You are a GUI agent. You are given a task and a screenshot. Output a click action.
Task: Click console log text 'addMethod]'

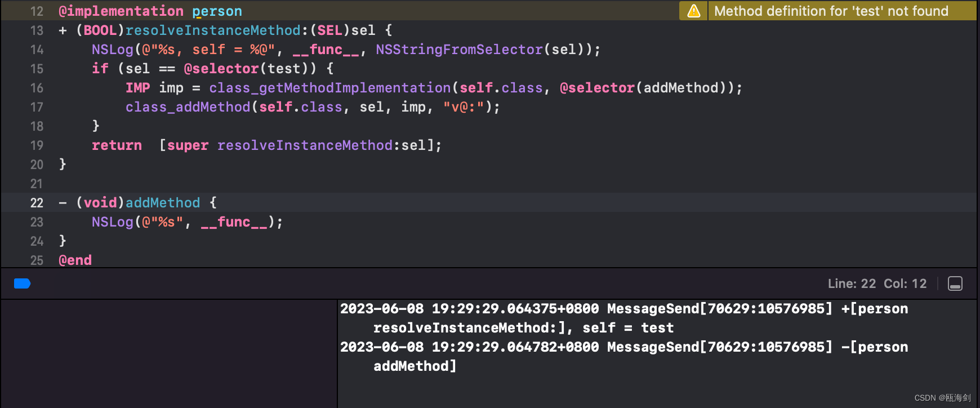click(x=415, y=366)
